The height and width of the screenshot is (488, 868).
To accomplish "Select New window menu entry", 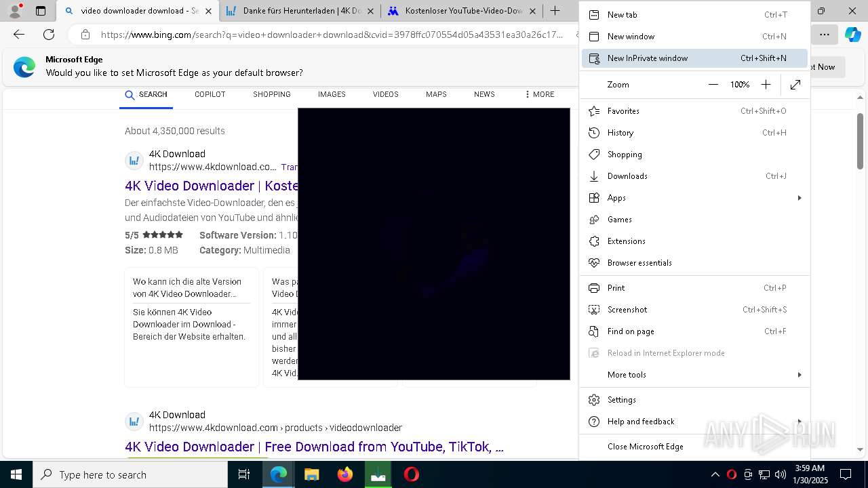I will click(x=694, y=37).
